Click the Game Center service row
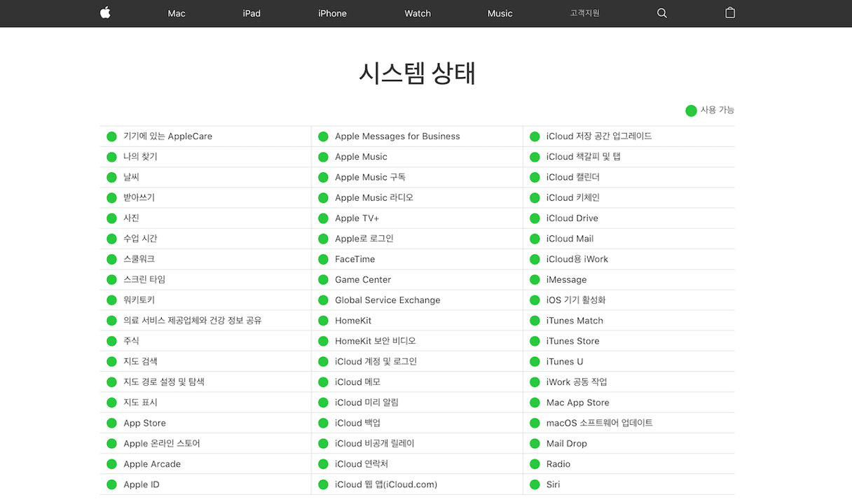The width and height of the screenshot is (852, 504). pyautogui.click(x=362, y=279)
